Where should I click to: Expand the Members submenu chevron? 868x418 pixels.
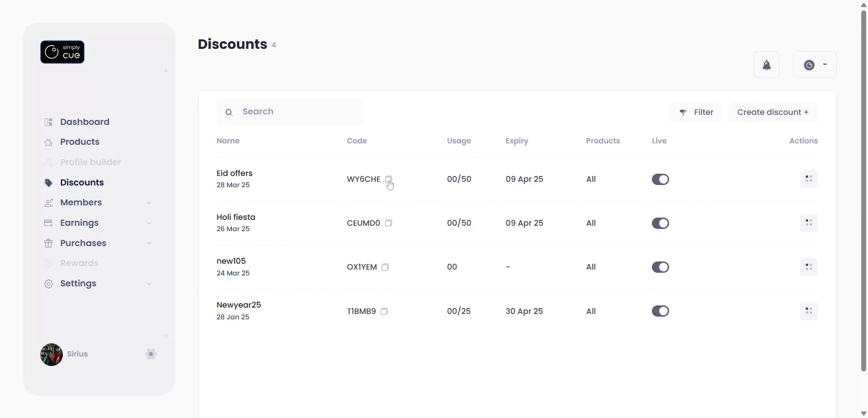tap(149, 203)
